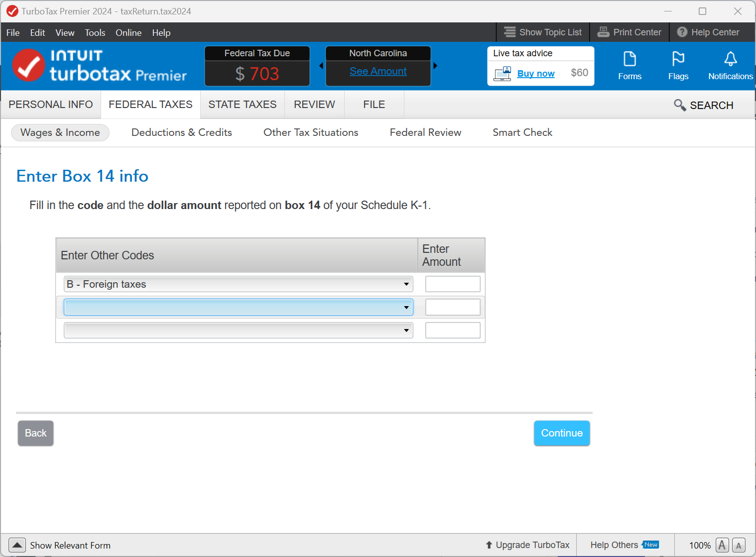756x557 pixels.
Task: Click amount field for Foreign taxes
Action: [x=453, y=284]
